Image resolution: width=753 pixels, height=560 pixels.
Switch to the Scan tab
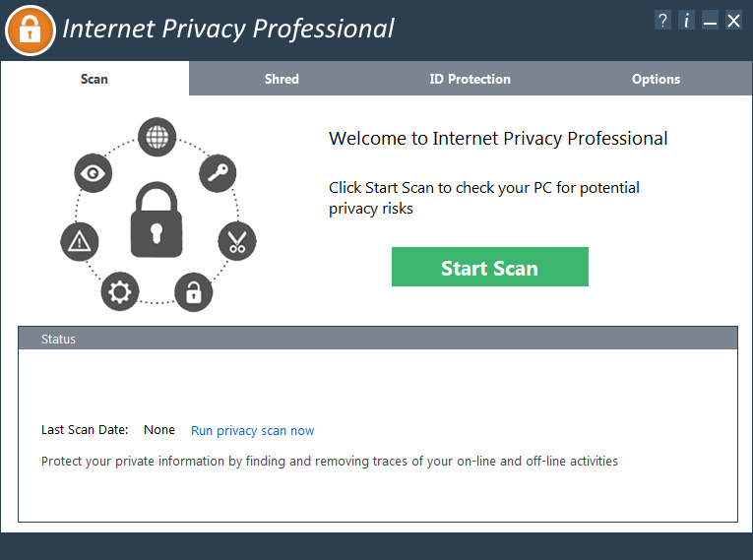coord(94,79)
